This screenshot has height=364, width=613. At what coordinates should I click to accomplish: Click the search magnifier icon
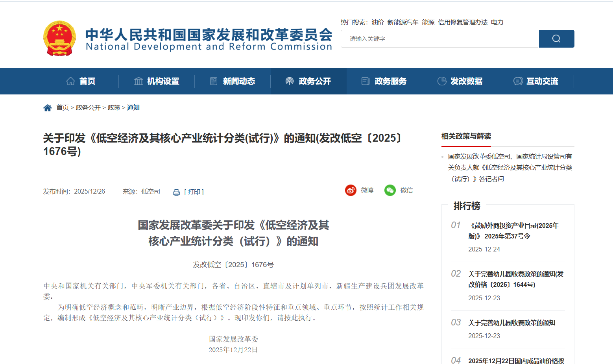point(556,39)
